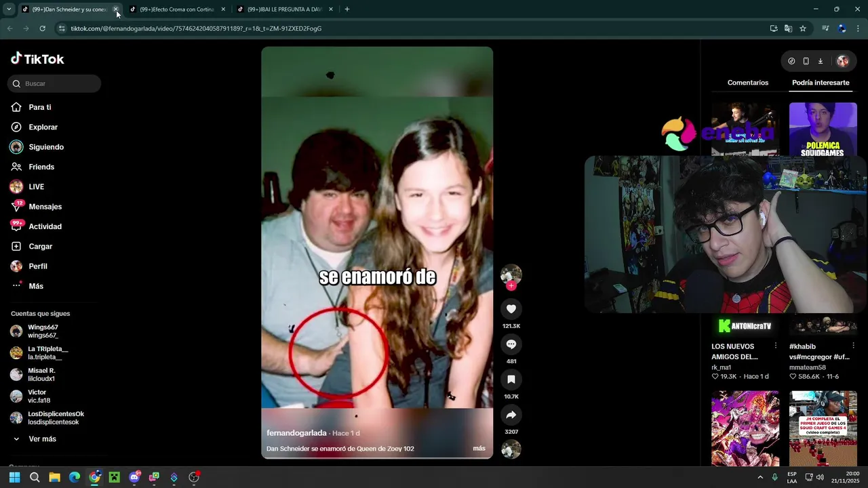
Task: Open File Explorer from taskbar
Action: [54, 477]
